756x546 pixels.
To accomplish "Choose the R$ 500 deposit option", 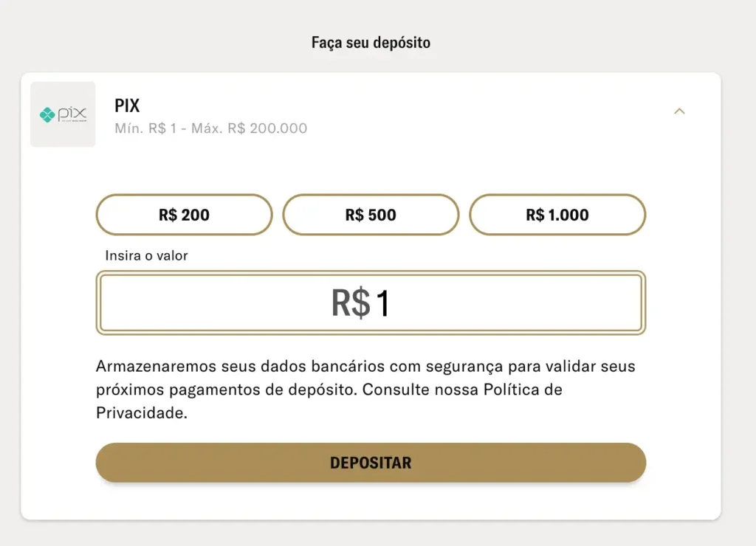I will (371, 215).
